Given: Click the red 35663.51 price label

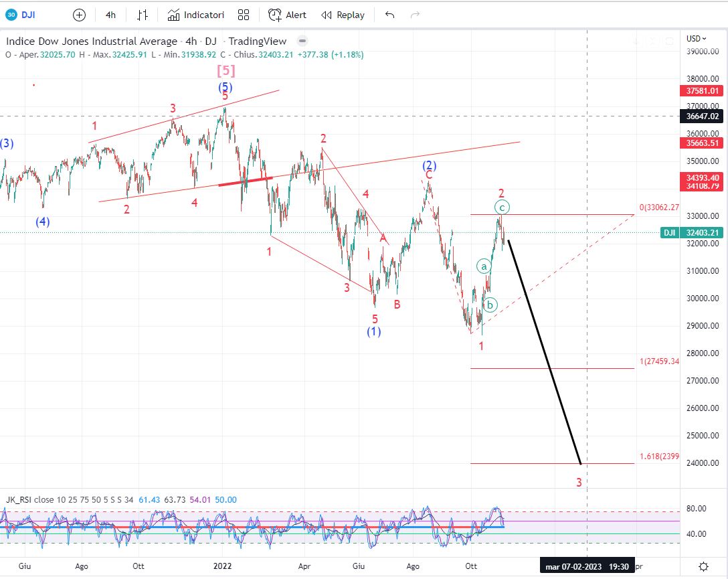Looking at the screenshot, I should 702,143.
